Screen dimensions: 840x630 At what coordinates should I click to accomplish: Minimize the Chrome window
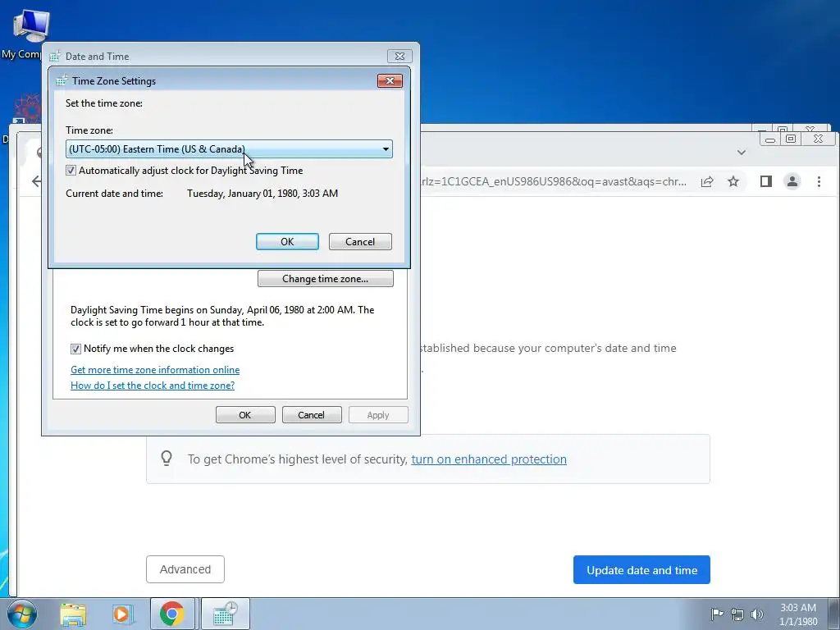click(x=770, y=139)
